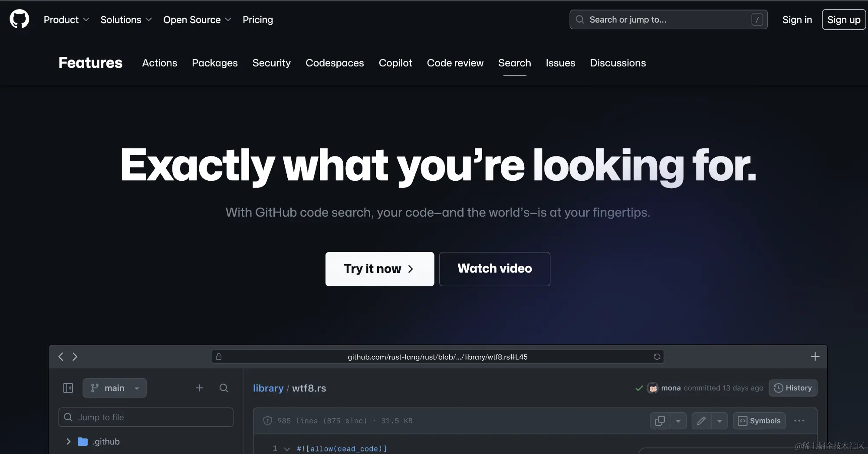Click the Jump to file field
The image size is (868, 454).
(146, 417)
